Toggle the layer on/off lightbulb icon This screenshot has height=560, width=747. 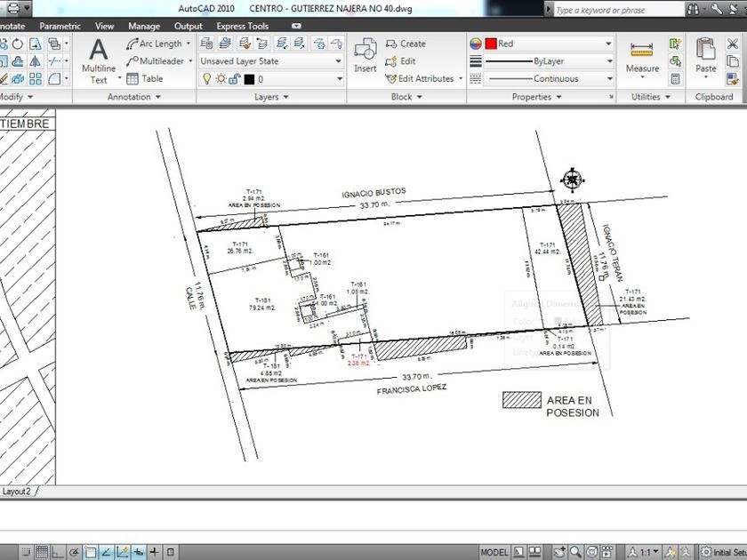[x=207, y=79]
